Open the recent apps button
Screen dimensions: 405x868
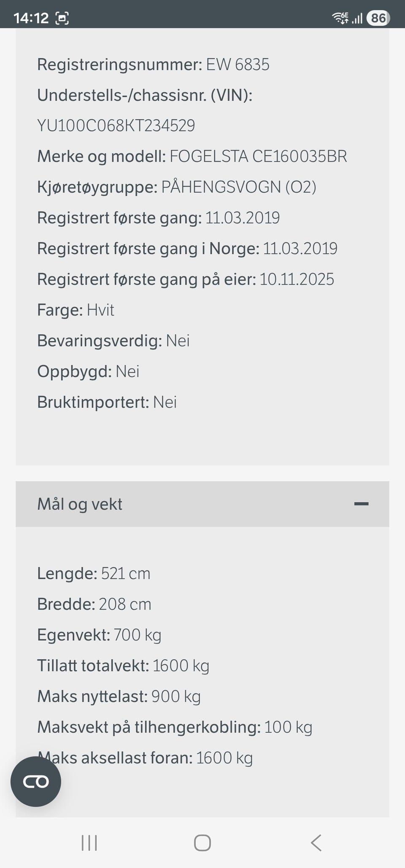pos(89,843)
